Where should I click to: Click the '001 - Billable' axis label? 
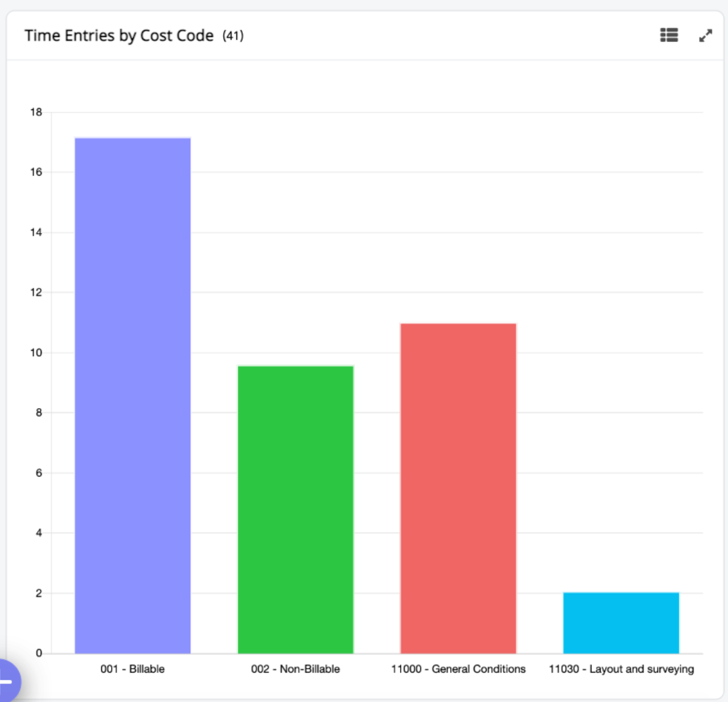(x=133, y=669)
